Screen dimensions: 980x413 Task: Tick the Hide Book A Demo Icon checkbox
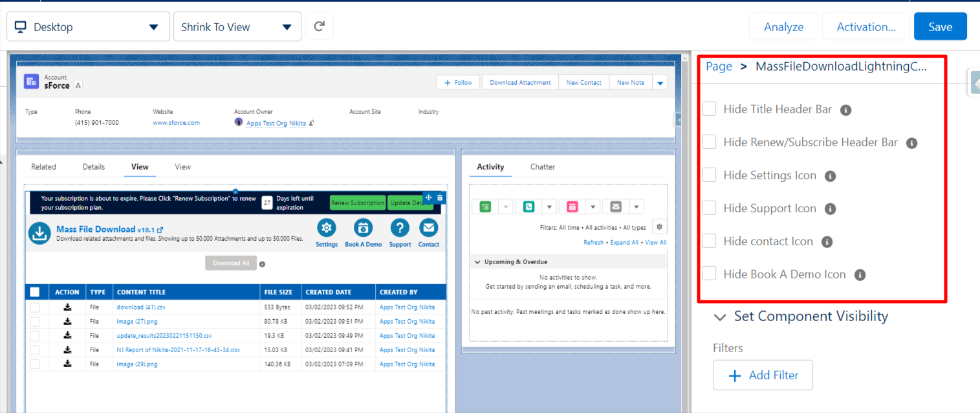pos(709,274)
